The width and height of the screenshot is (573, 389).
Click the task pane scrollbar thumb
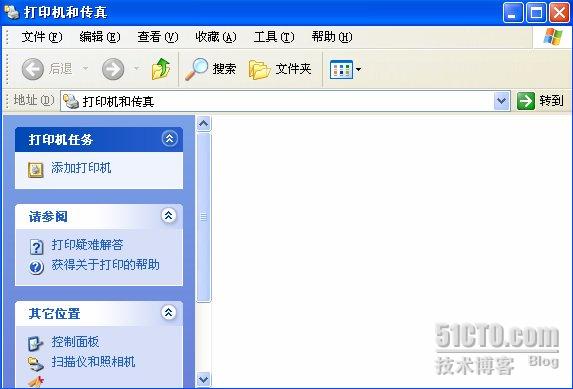[x=204, y=218]
